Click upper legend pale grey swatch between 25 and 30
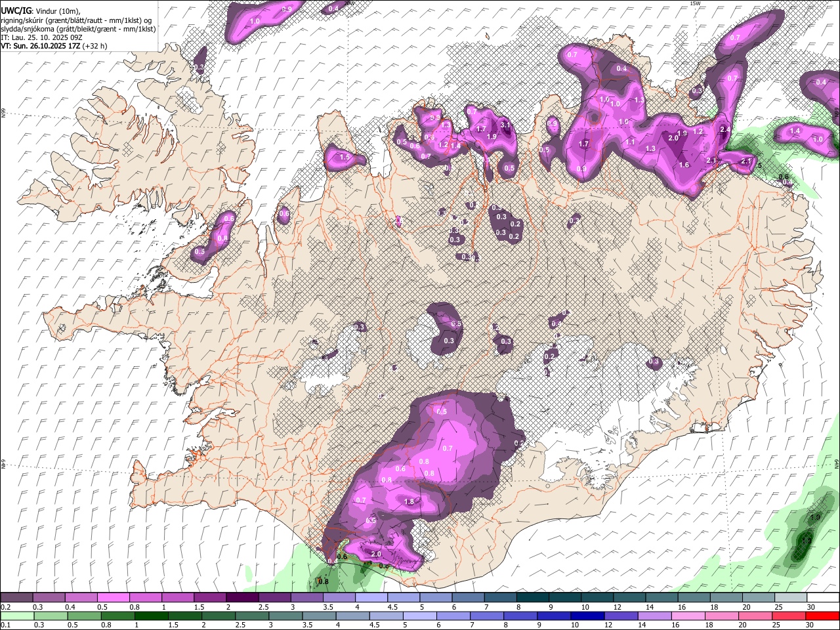 [x=791, y=598]
